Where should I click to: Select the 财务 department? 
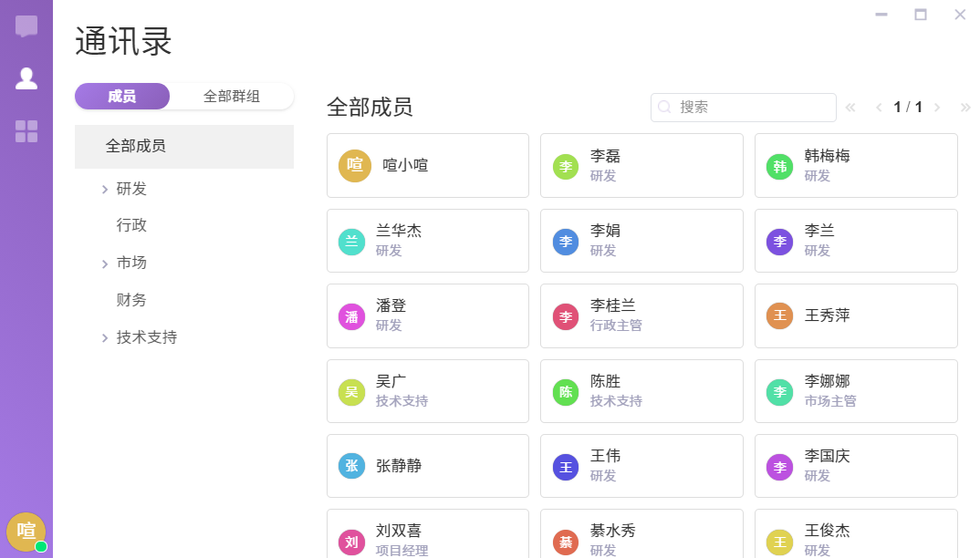pos(131,300)
